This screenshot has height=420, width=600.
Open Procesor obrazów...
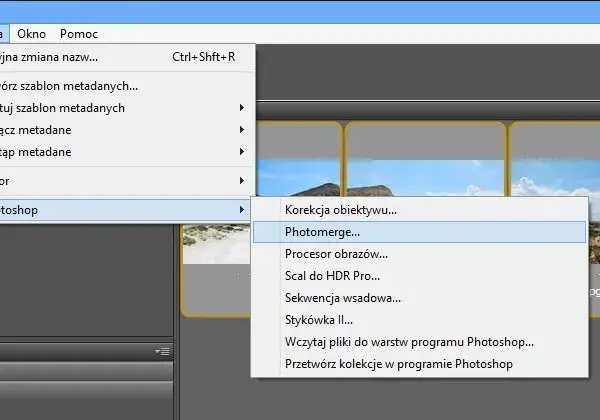(x=419, y=254)
